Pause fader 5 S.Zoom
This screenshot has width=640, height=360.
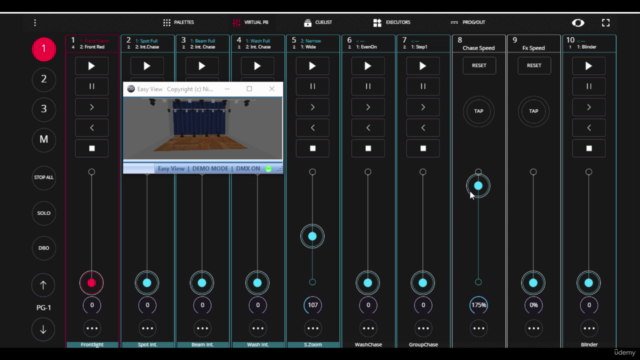313,87
